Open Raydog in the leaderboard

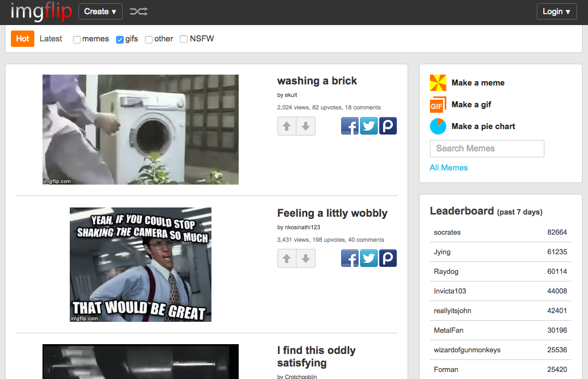pyautogui.click(x=446, y=271)
